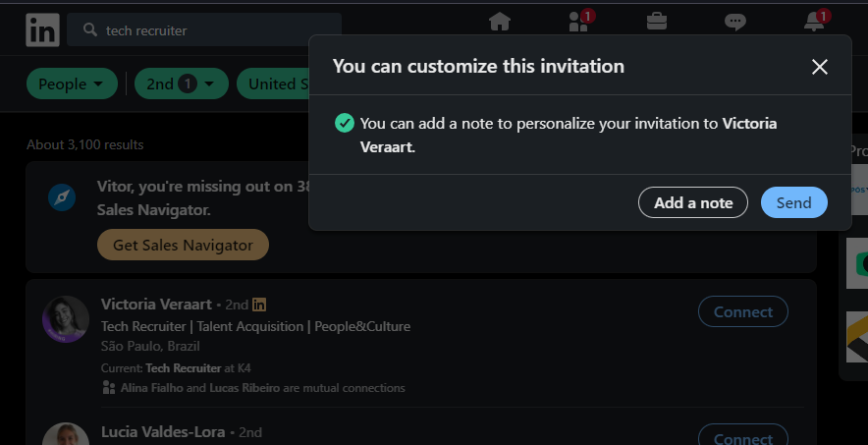Screen dimensions: 868x445
Task: Click Victoria Veraart's profile photo
Action: (66, 319)
